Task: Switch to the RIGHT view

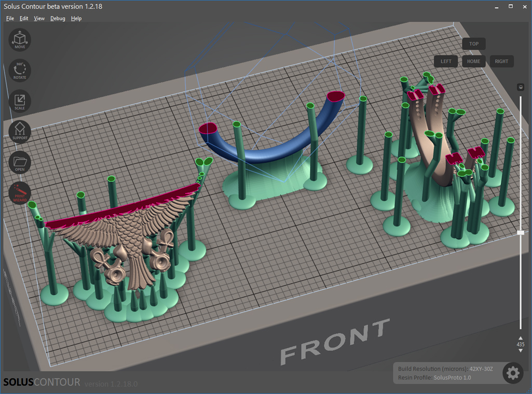Action: point(501,61)
